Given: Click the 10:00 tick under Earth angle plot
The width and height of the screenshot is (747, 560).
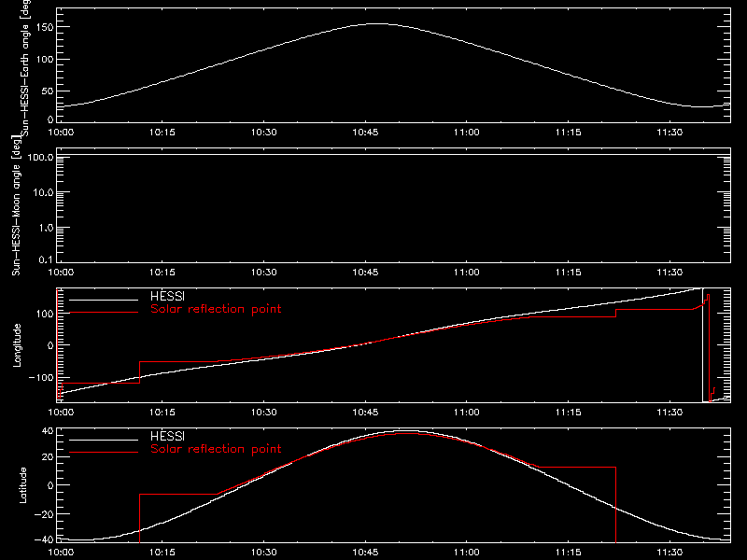Looking at the screenshot, I should (61, 133).
